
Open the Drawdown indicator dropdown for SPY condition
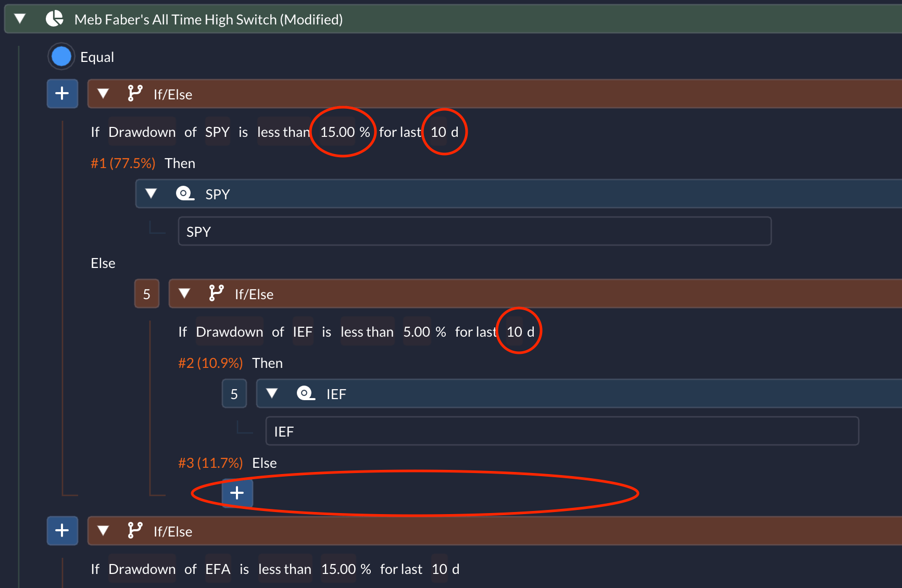(142, 132)
